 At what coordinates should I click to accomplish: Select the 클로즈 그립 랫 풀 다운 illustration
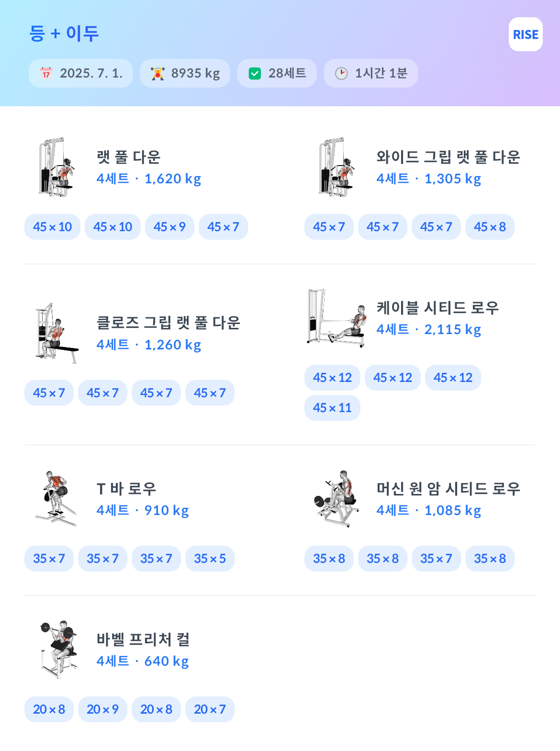(56, 333)
